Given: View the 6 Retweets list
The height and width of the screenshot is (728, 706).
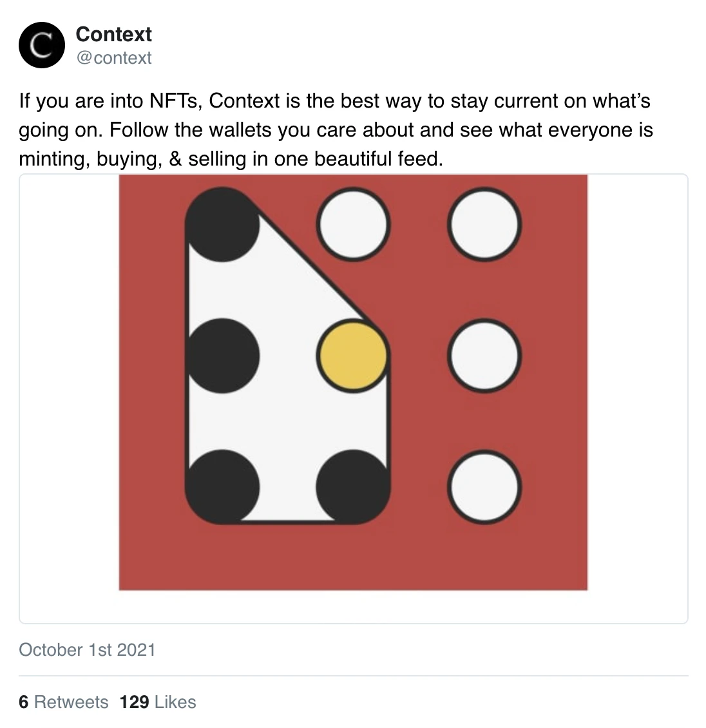Looking at the screenshot, I should pyautogui.click(x=63, y=702).
